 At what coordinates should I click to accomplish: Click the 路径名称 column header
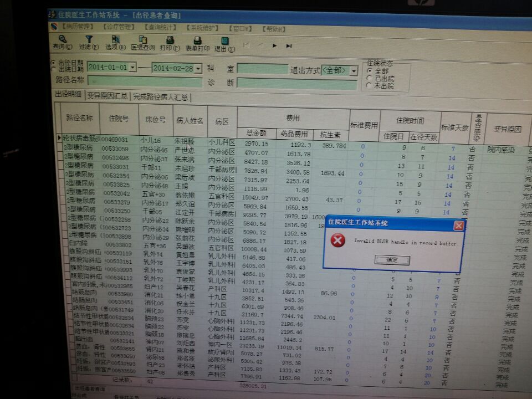click(79, 117)
